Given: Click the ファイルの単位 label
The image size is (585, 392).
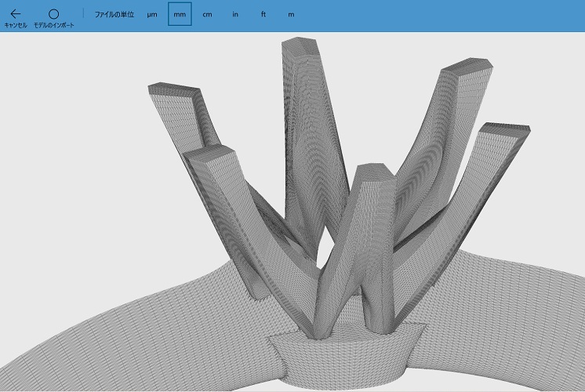Looking at the screenshot, I should (114, 15).
